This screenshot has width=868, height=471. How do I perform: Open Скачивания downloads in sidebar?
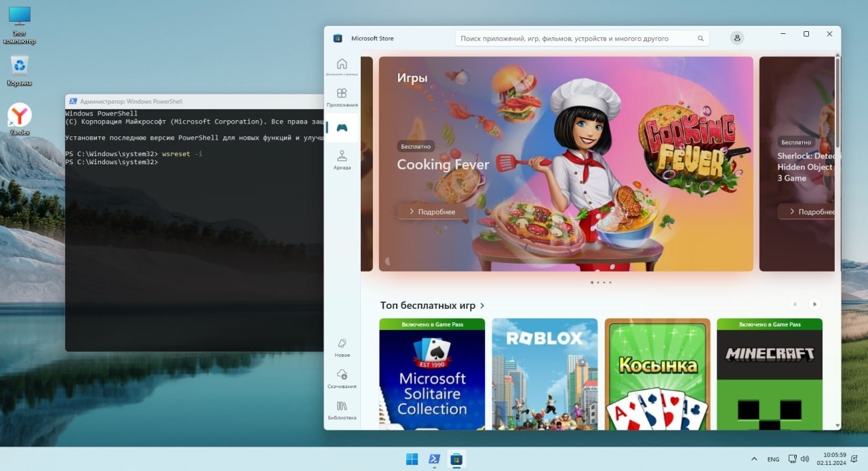pos(342,379)
